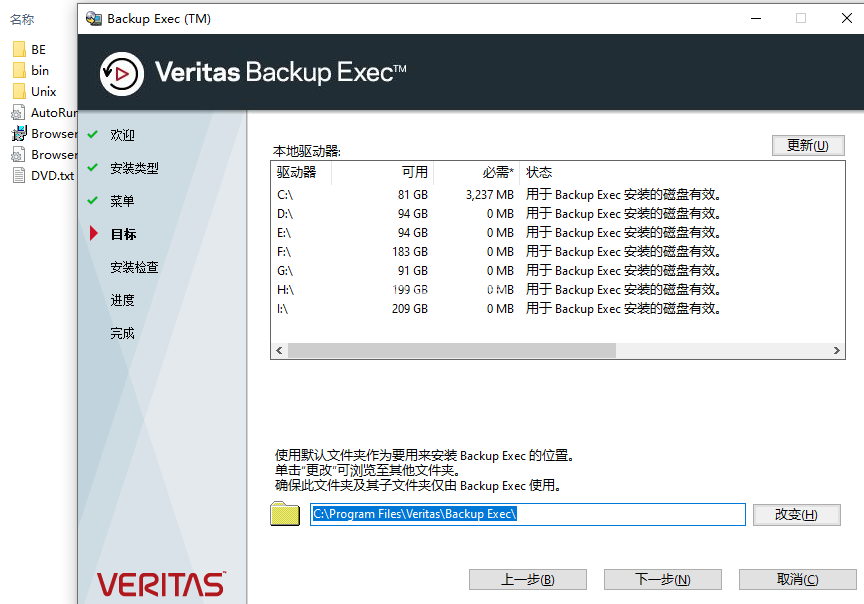Click the 3,237 MB required value
This screenshot has height=604, width=864.
(490, 195)
